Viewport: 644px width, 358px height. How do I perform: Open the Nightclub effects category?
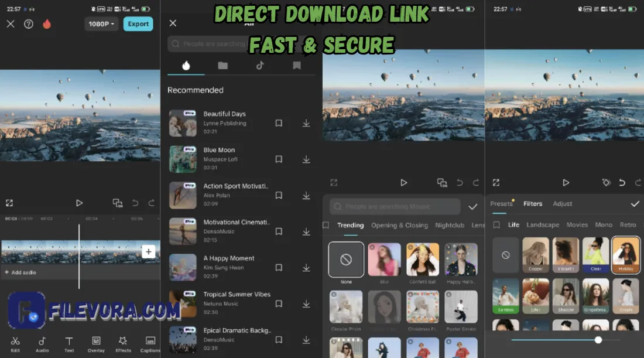point(450,225)
